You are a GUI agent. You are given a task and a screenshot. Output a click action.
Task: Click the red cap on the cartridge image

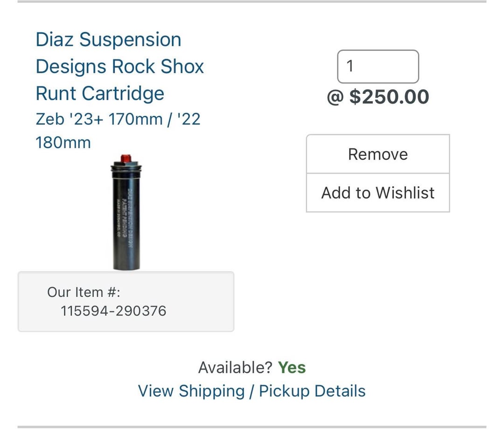(125, 159)
